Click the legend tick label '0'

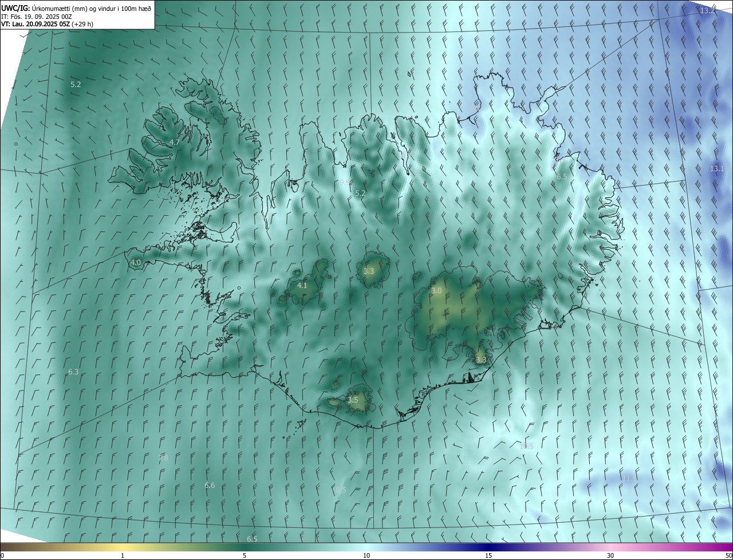[2, 555]
